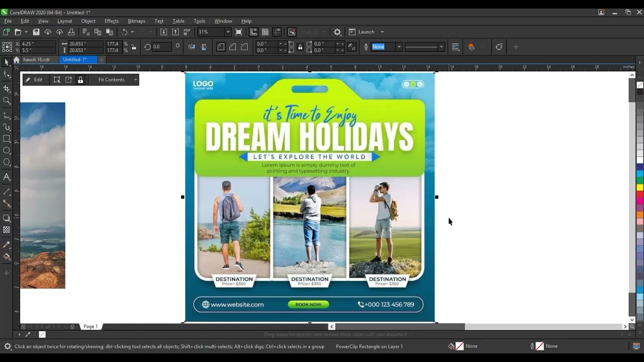Viewport: 644px width, 362px height.
Task: Open the Launch dropdown
Action: (x=382, y=32)
